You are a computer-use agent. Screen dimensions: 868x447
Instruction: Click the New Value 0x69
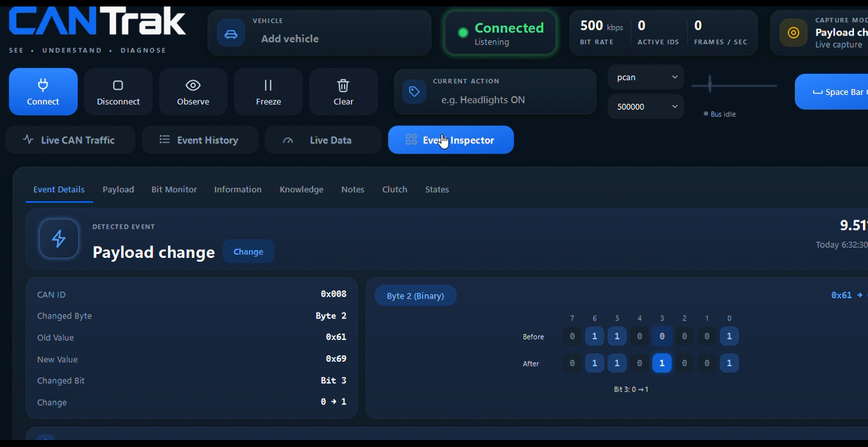tap(336, 358)
